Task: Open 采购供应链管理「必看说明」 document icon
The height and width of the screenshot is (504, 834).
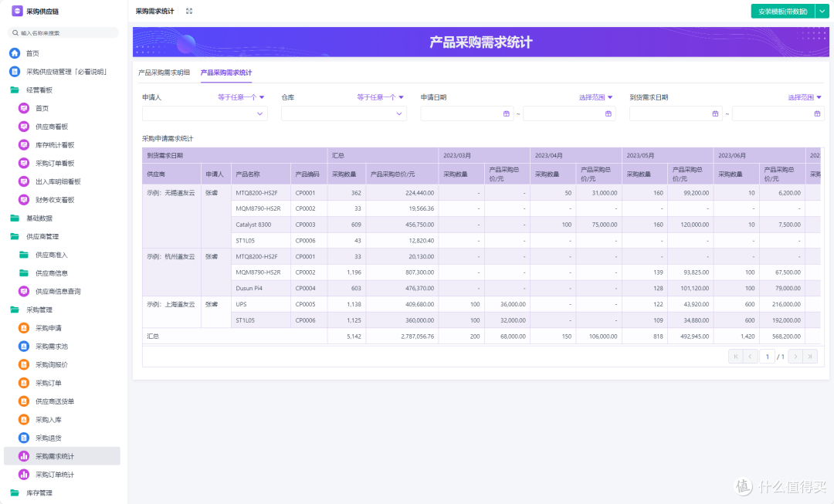Action: click(15, 72)
